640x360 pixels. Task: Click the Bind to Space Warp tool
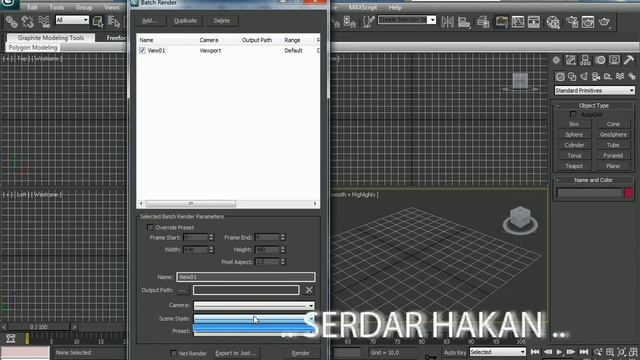pyautogui.click(x=44, y=22)
